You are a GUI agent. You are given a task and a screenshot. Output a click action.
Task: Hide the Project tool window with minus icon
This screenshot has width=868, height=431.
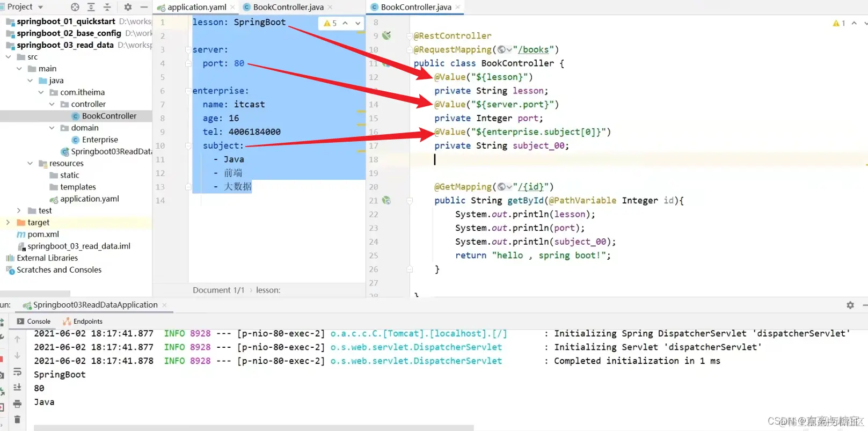click(144, 7)
